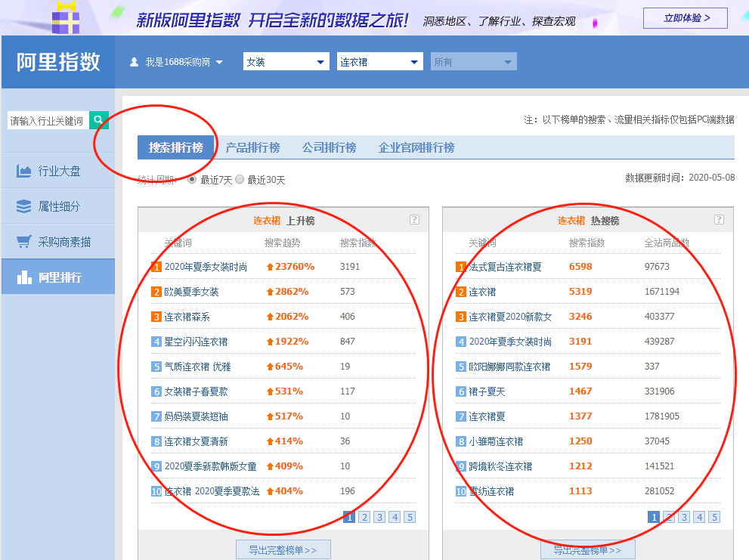Viewport: 749px width, 560px height.
Task: Click data update date 2020-05-08
Action: [712, 178]
